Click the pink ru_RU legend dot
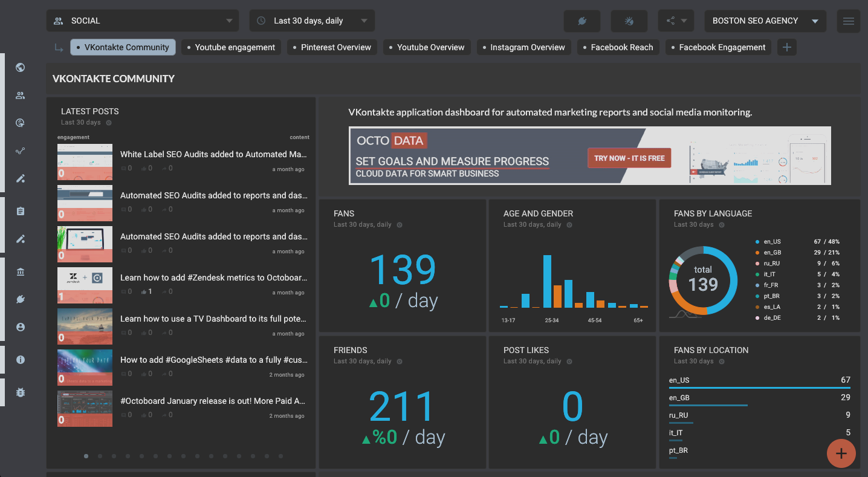 757,264
